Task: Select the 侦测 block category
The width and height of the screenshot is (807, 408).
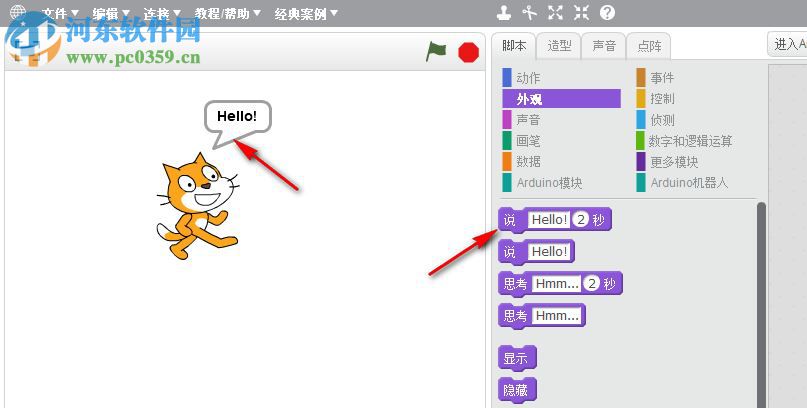Action: (695, 120)
